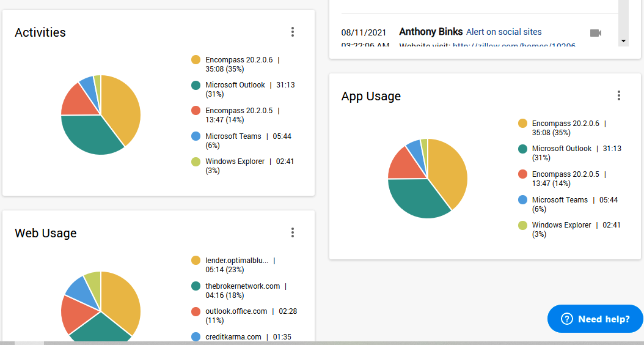Viewport: 644px width, 345px height.
Task: Select Encompass 20.2.0.5 label in Activities legend
Action: point(239,111)
